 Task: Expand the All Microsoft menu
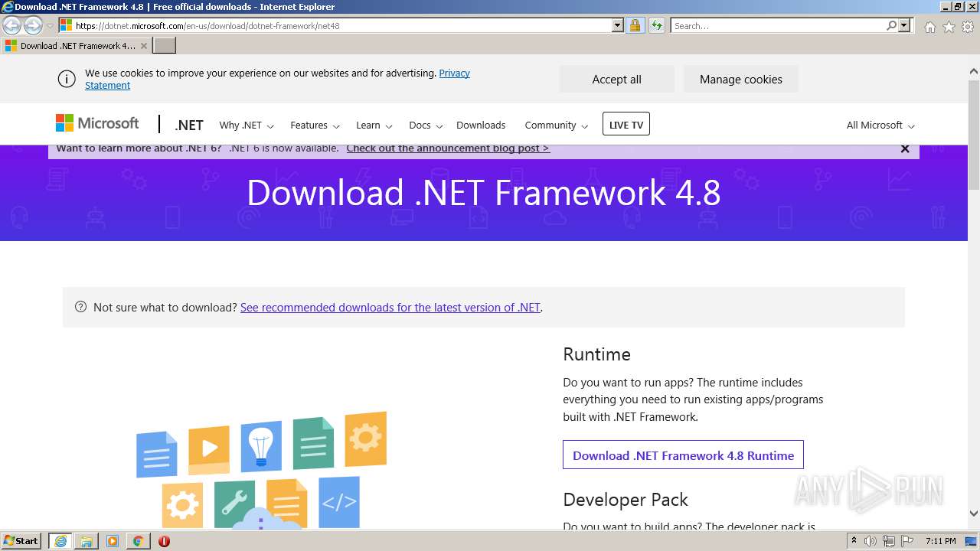[x=880, y=126]
